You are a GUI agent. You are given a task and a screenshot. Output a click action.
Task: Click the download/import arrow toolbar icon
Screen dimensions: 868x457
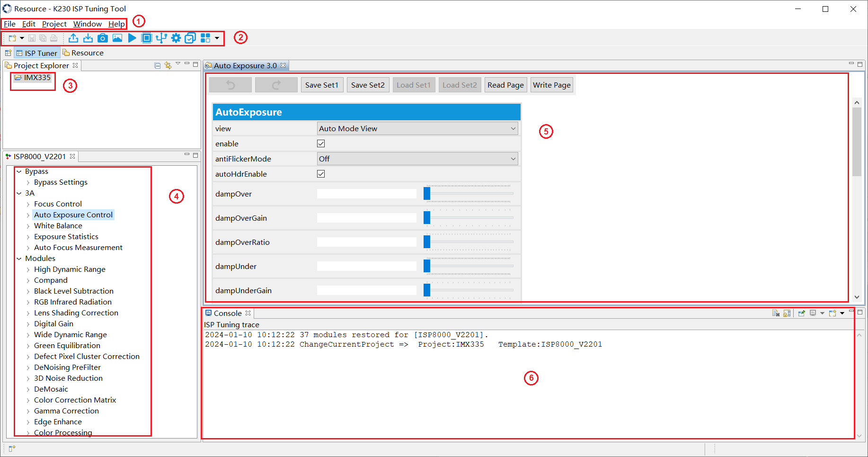pos(88,38)
